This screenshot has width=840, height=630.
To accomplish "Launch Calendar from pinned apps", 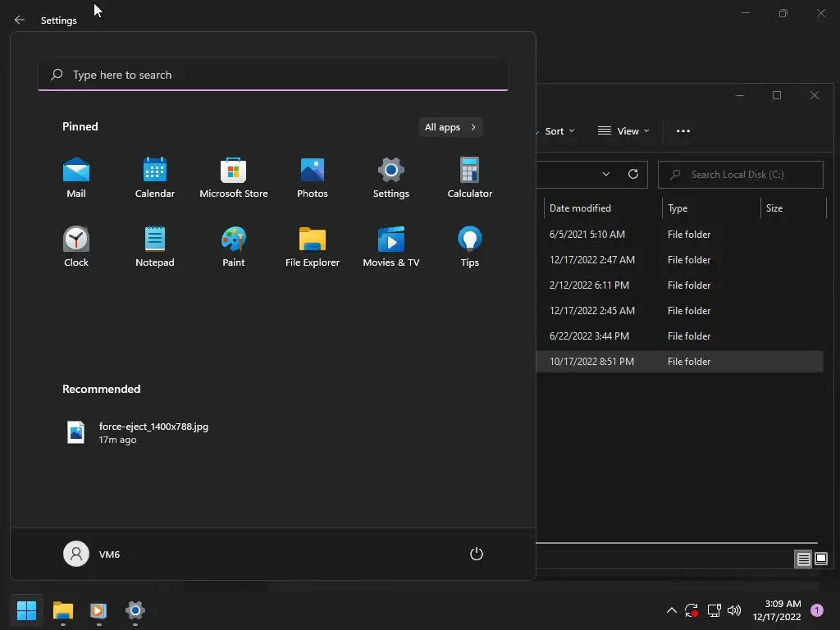I will pyautogui.click(x=155, y=177).
